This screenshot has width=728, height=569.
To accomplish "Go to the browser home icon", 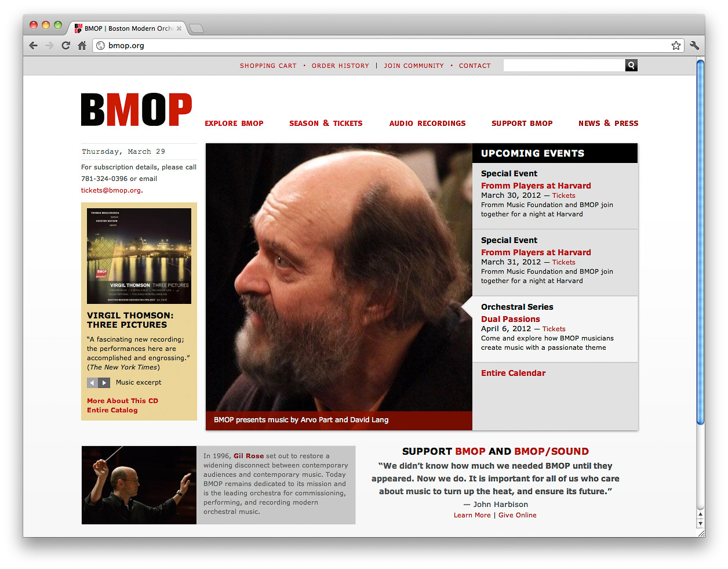I will point(82,45).
